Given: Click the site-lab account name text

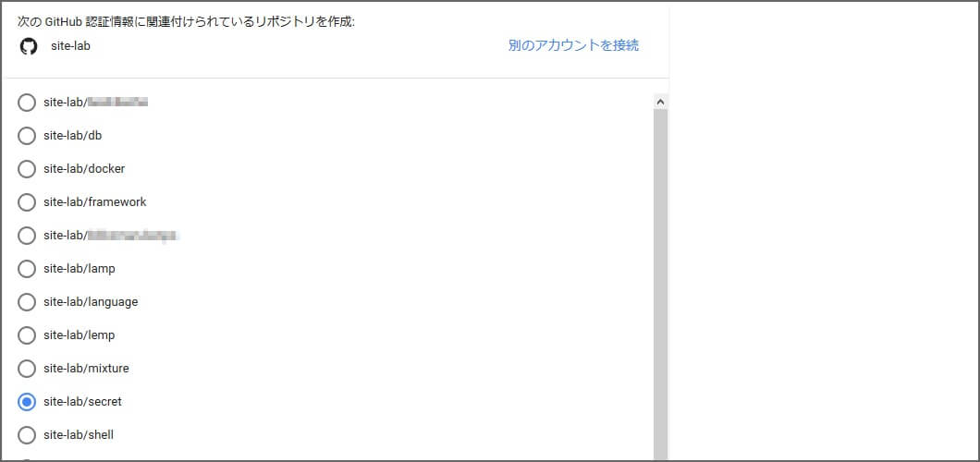Looking at the screenshot, I should (x=70, y=45).
